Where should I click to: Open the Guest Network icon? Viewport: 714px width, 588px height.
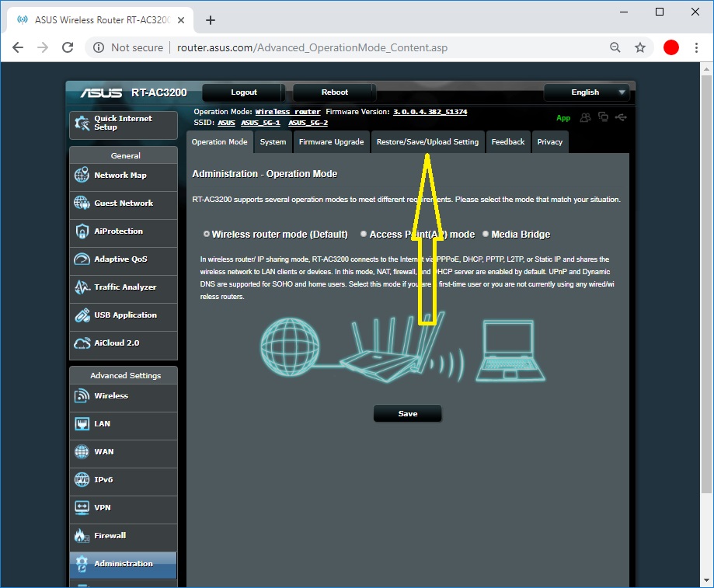click(x=82, y=203)
